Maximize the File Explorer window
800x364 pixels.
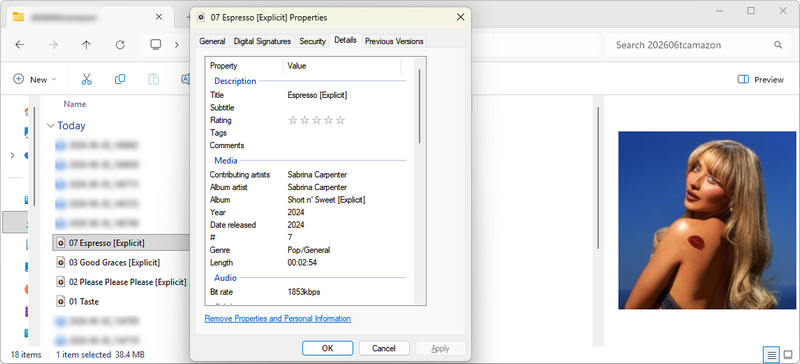[x=751, y=11]
